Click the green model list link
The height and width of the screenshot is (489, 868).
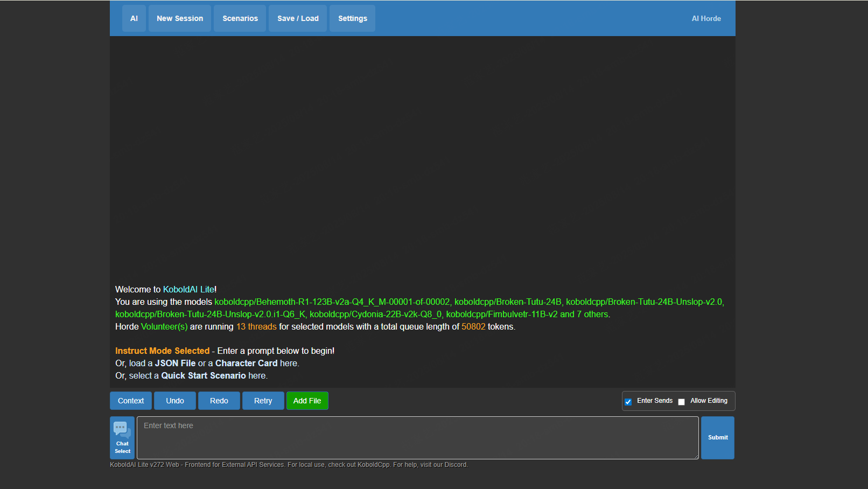[x=419, y=308]
